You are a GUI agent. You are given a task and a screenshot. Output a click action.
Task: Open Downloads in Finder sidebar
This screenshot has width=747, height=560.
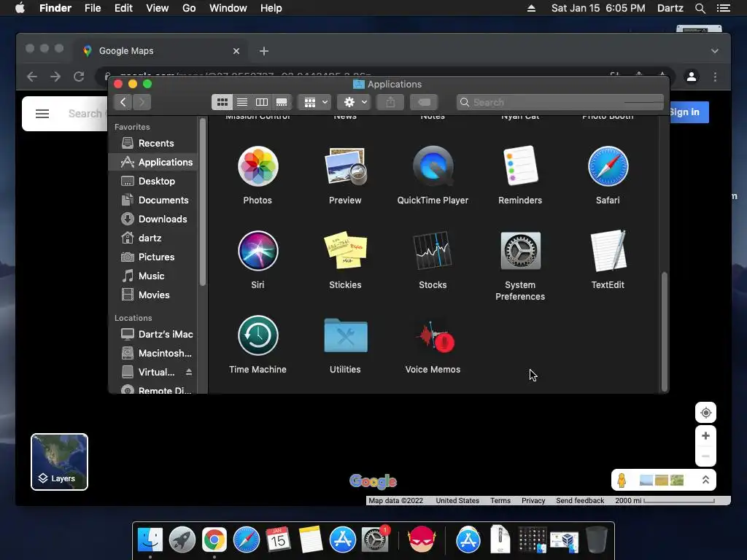click(152, 219)
